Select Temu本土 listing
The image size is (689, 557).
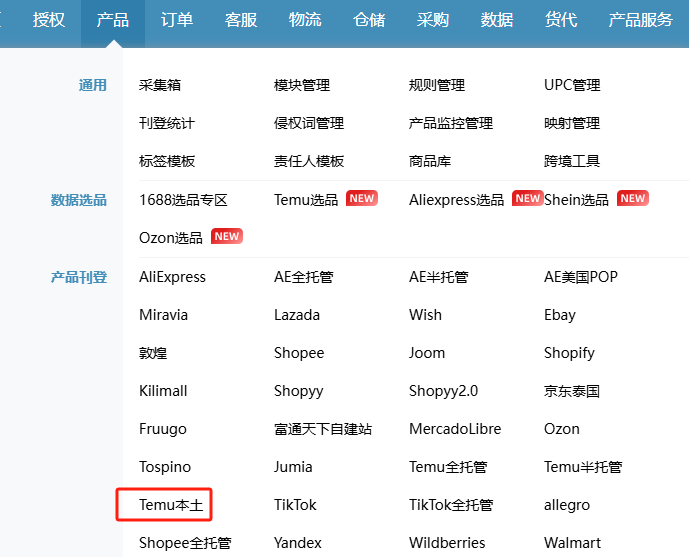point(171,505)
